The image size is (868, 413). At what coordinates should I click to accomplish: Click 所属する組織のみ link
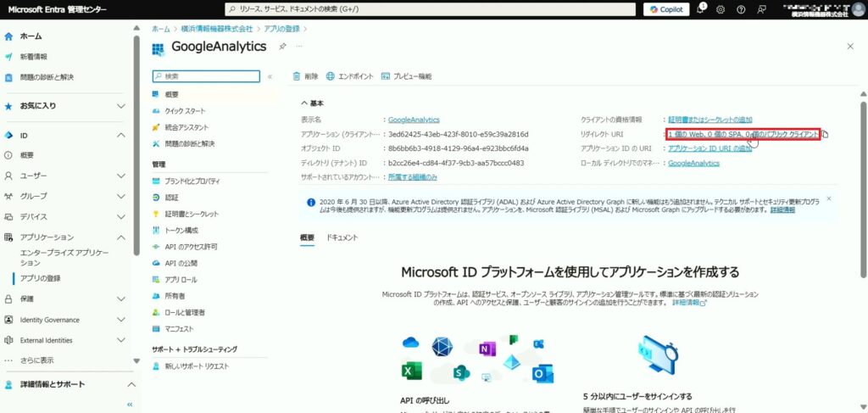(413, 177)
